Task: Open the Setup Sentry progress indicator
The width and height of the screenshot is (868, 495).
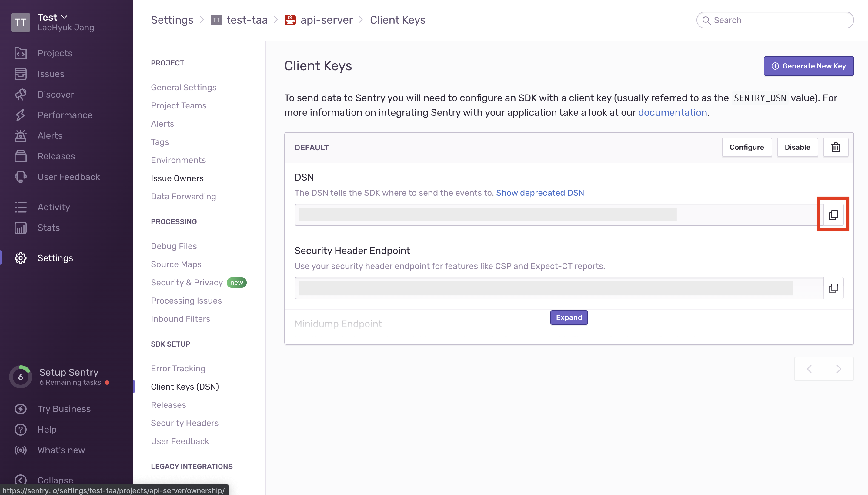Action: pos(20,377)
